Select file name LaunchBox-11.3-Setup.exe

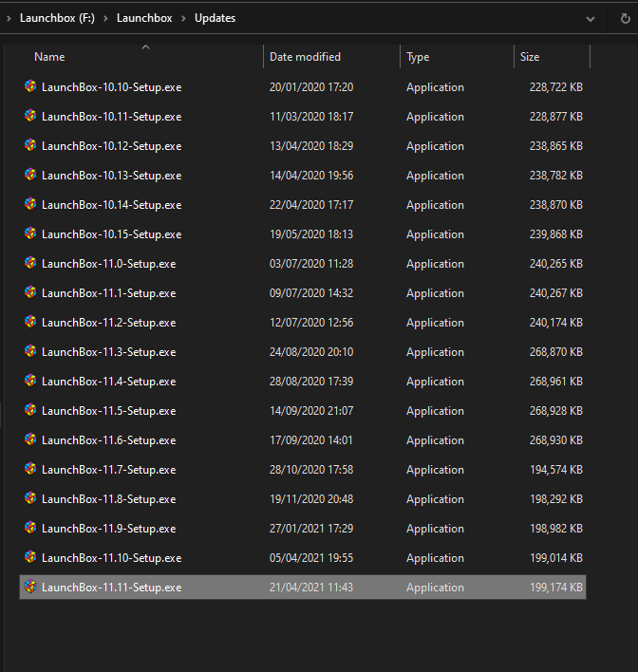click(109, 352)
